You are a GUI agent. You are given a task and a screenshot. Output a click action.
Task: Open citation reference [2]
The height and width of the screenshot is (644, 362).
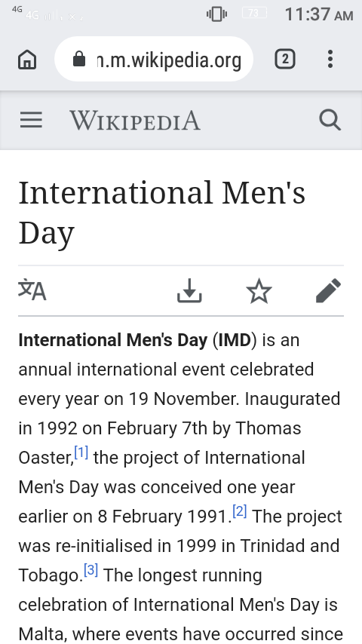click(240, 512)
